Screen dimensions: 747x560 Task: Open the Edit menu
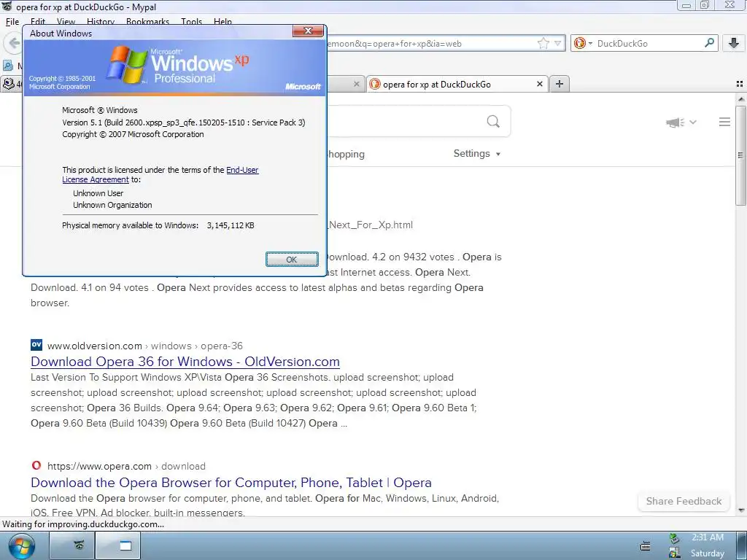click(38, 21)
